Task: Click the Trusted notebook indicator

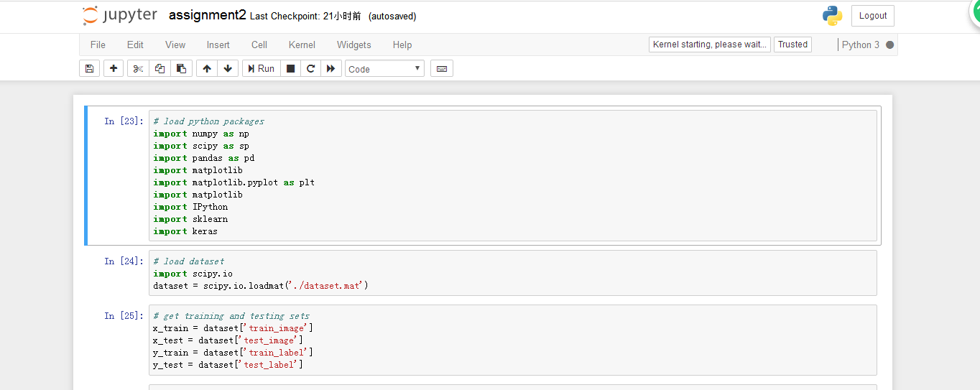Action: pyautogui.click(x=792, y=45)
